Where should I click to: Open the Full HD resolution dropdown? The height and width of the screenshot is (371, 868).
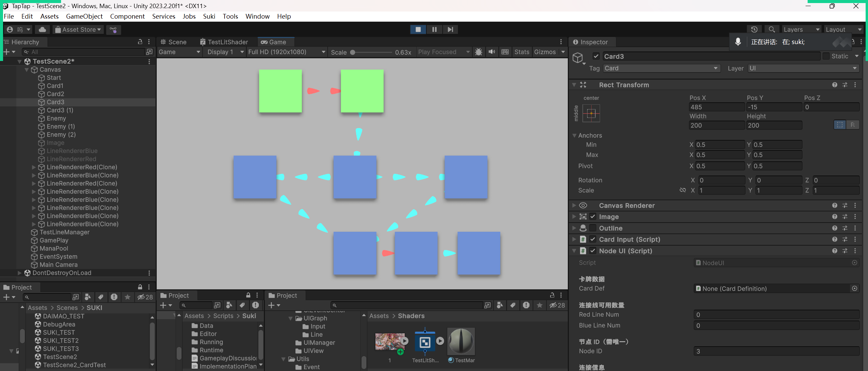click(286, 52)
